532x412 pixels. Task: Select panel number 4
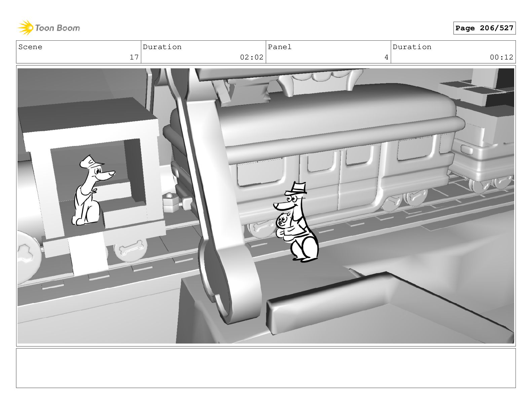click(x=386, y=57)
